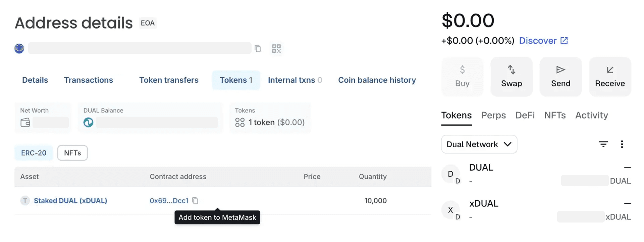644x242 pixels.
Task: Open the Receive action
Action: [610, 77]
